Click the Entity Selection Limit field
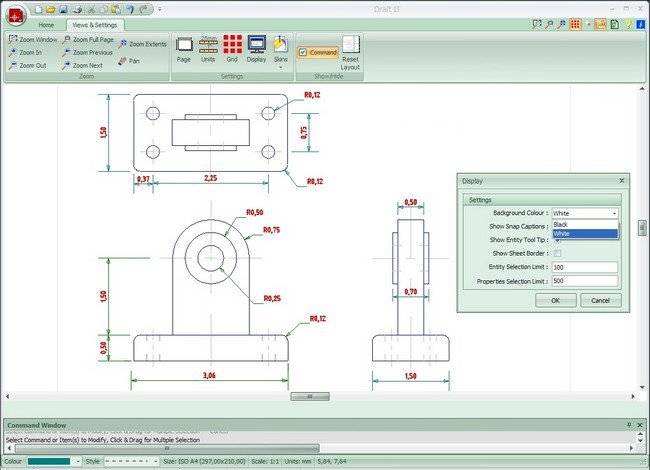Image resolution: width=650 pixels, height=470 pixels. tap(584, 267)
